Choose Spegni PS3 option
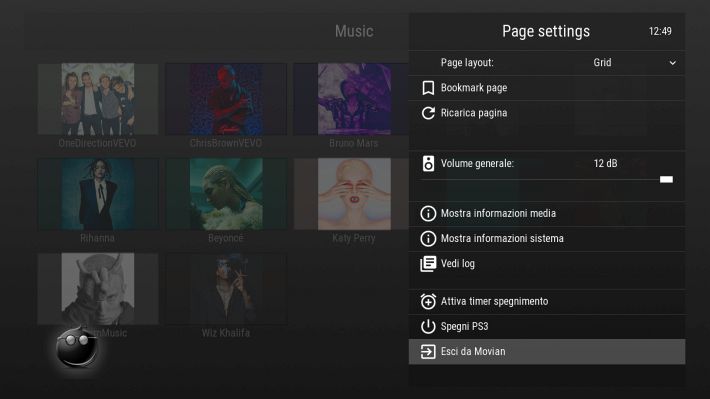Screen dimensions: 710x399 coord(547,327)
